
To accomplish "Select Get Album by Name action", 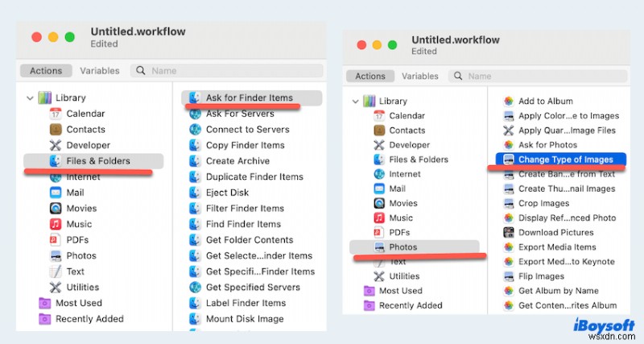I will pos(559,291).
